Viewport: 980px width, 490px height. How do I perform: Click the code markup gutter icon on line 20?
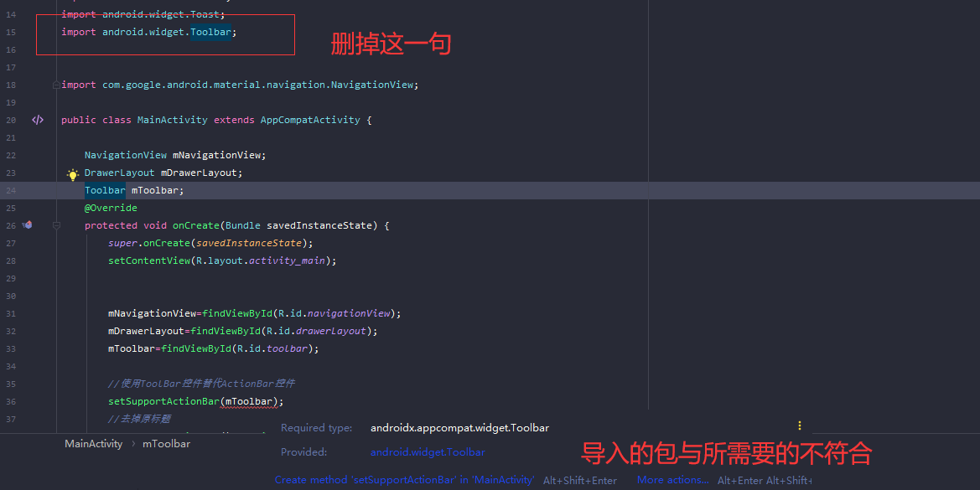click(x=37, y=120)
